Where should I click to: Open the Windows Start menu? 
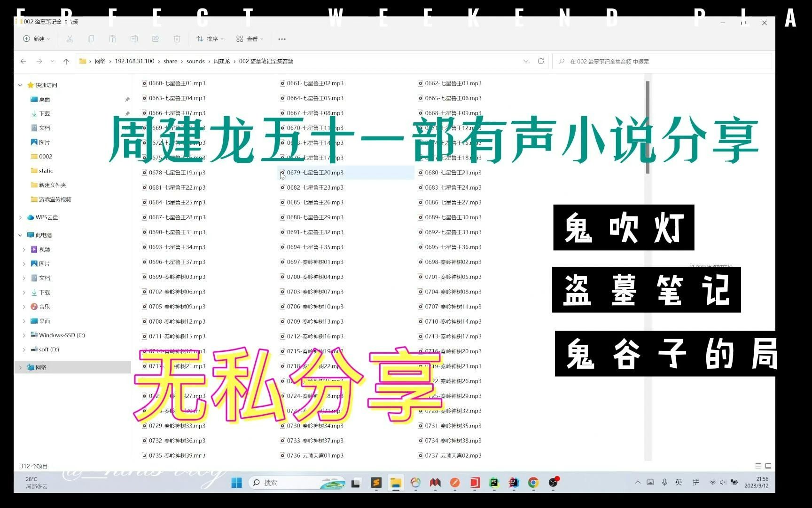point(237,483)
